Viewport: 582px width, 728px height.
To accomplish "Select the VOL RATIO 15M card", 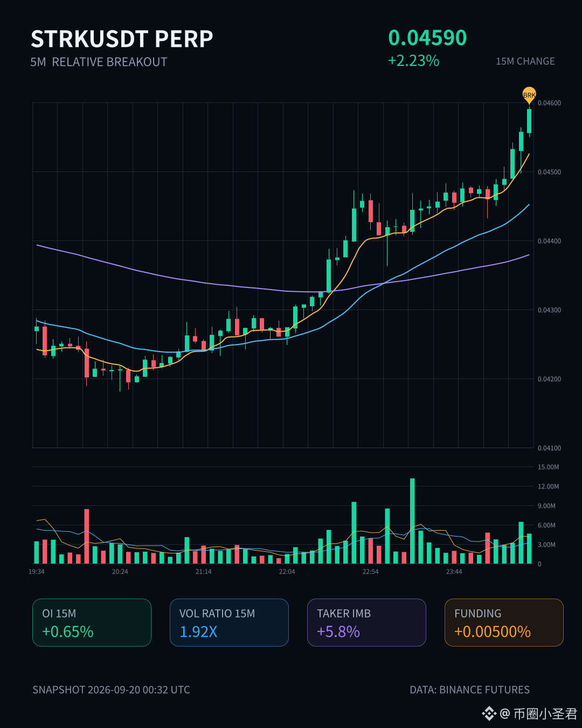I will click(229, 622).
